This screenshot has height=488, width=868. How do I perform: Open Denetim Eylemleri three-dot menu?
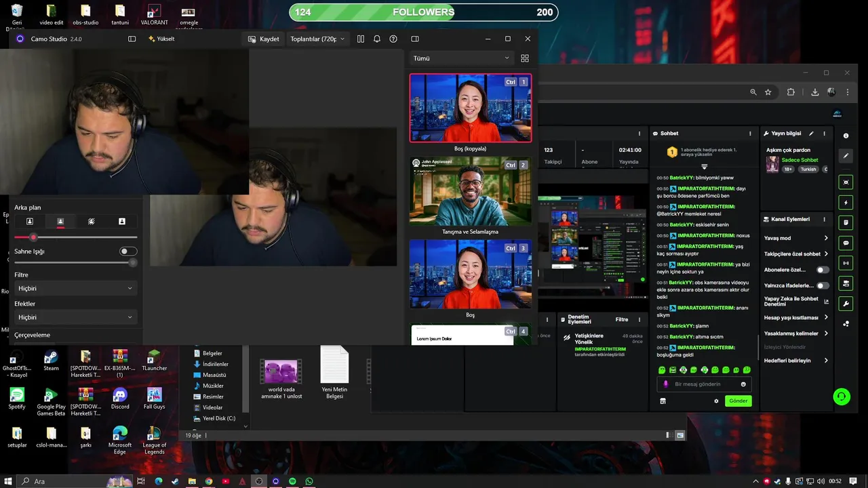(x=639, y=319)
